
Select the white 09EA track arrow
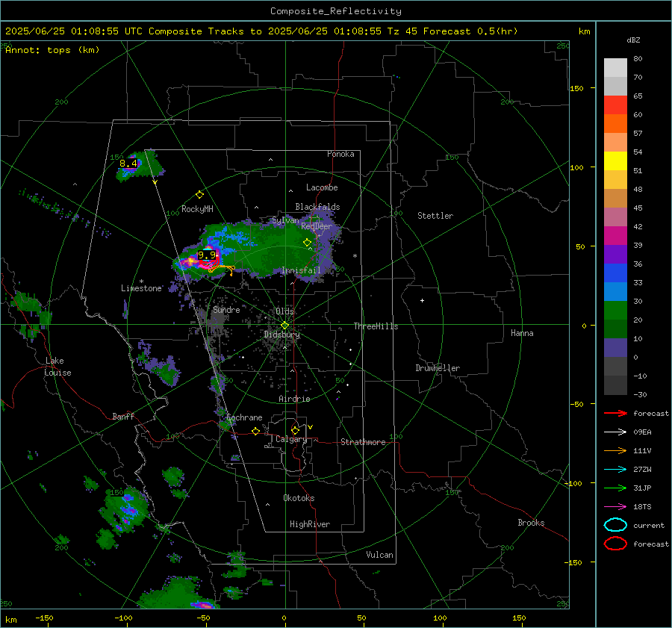615,432
